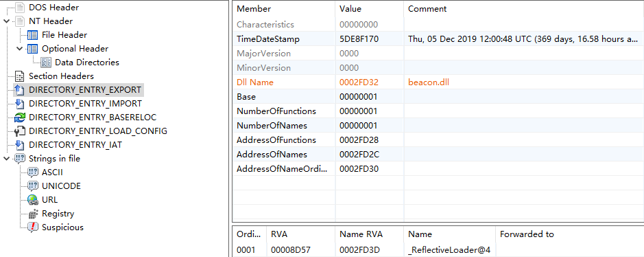644x257 pixels.
Task: Select the AddressOfFunctions row
Action: click(438, 139)
